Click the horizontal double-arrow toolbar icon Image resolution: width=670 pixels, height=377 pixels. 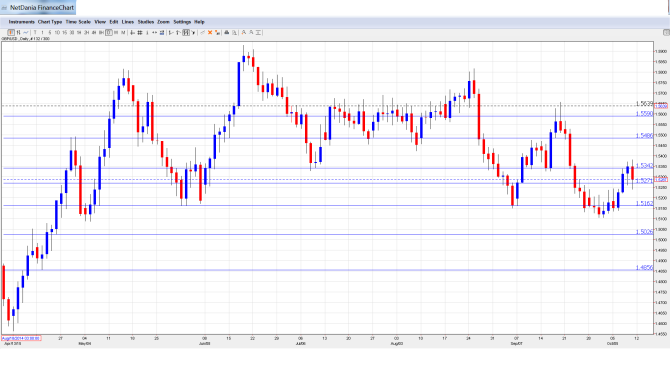click(155, 32)
